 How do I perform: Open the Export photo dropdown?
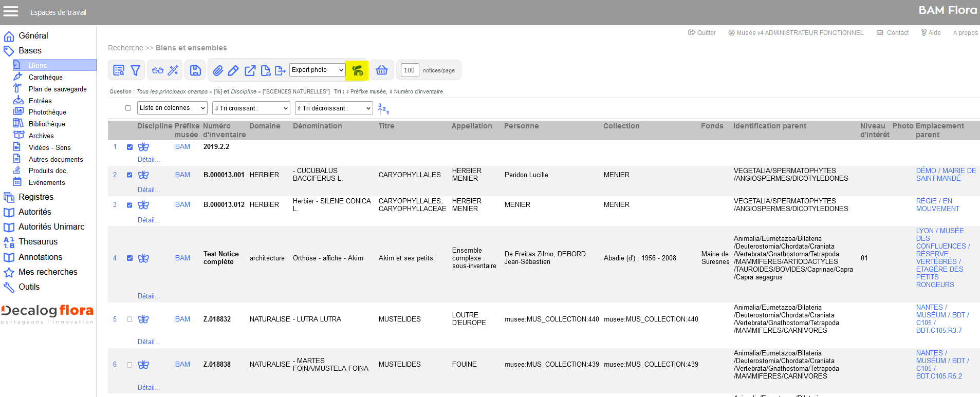click(317, 70)
